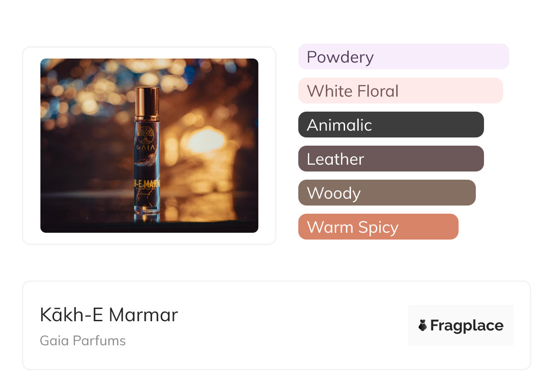Click the yellow E-MAR label on the bottle
The height and width of the screenshot is (392, 553).
point(147,186)
